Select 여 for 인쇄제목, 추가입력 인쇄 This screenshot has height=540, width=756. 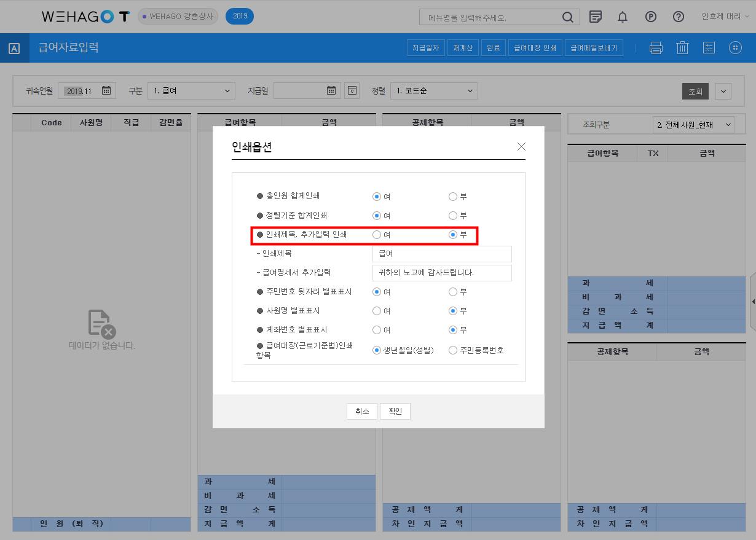pyautogui.click(x=377, y=235)
